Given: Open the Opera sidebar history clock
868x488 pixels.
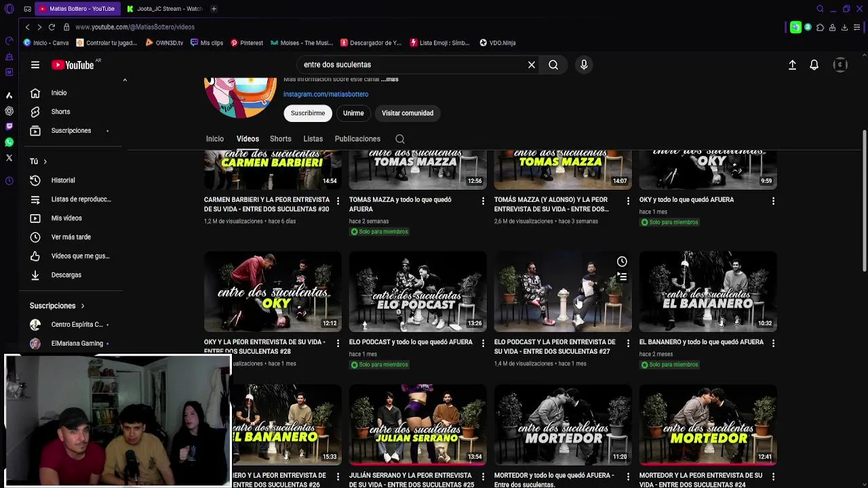Looking at the screenshot, I should [x=9, y=180].
